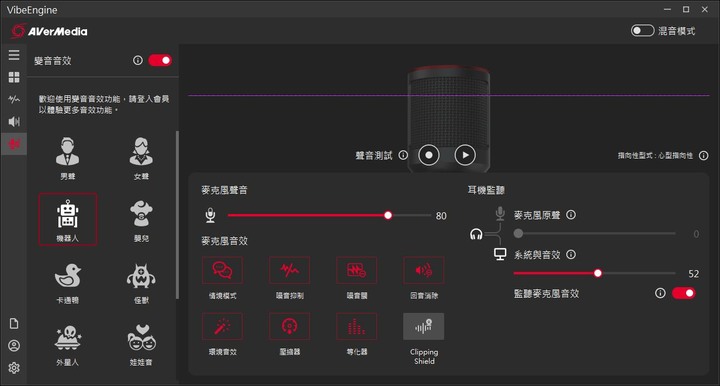Open the settings gear in the sidebar

pos(14,368)
